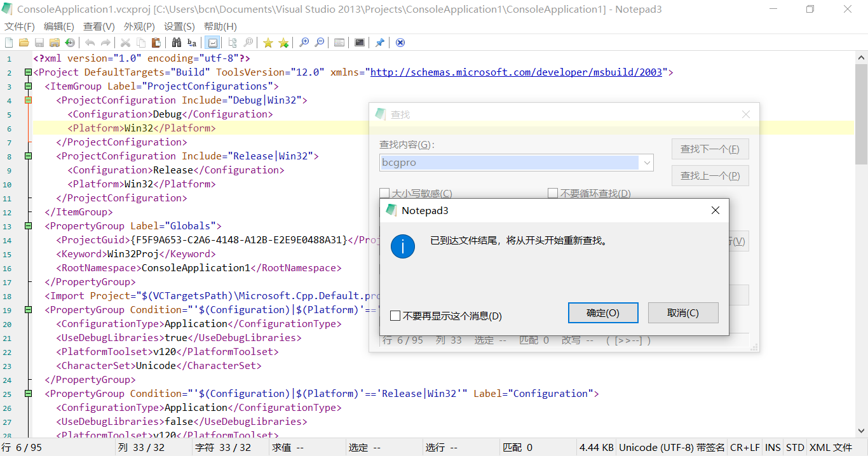Viewport: 868px width, 456px height.
Task: Click the Undo icon
Action: tap(89, 43)
